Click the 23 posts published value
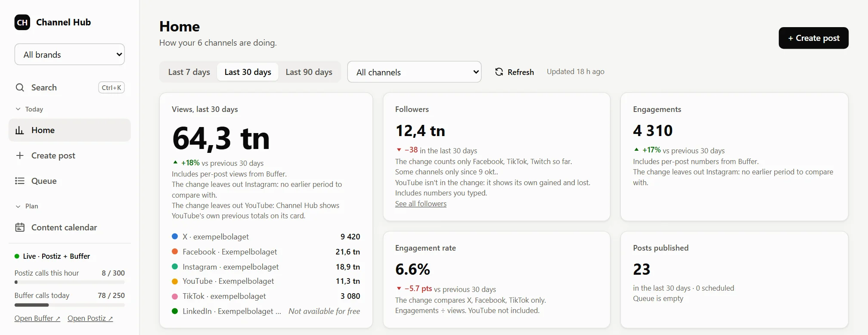This screenshot has width=868, height=335. coord(642,269)
